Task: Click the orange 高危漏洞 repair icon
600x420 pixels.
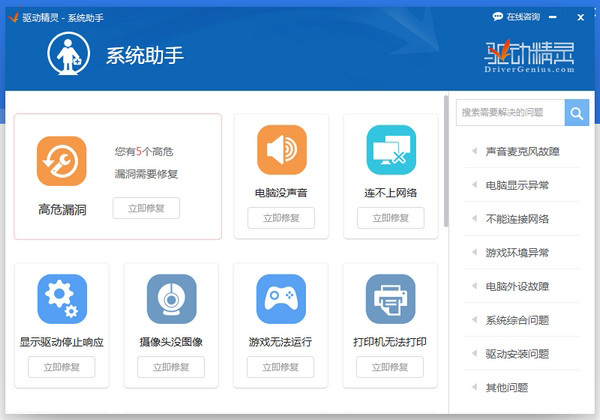Action: pyautogui.click(x=62, y=161)
